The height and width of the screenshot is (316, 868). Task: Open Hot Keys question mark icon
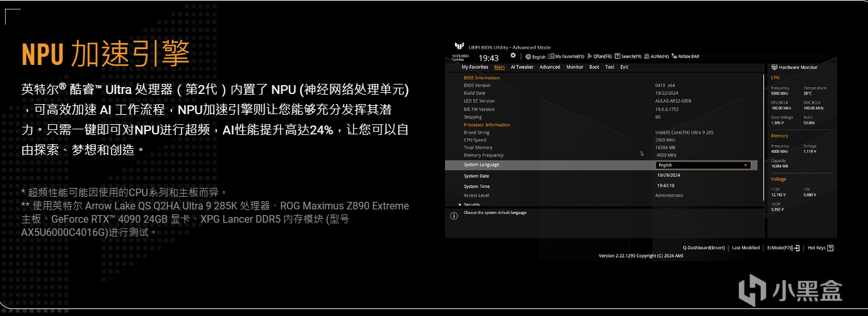830,248
